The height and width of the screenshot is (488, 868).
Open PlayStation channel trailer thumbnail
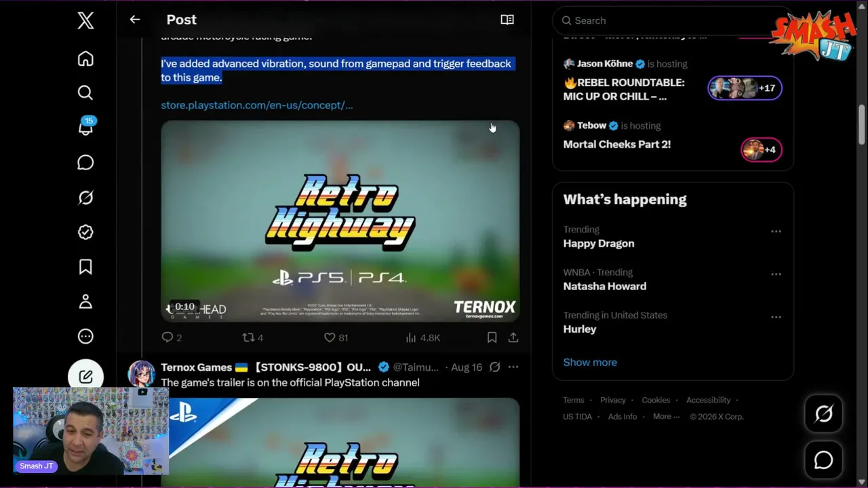coord(340,442)
